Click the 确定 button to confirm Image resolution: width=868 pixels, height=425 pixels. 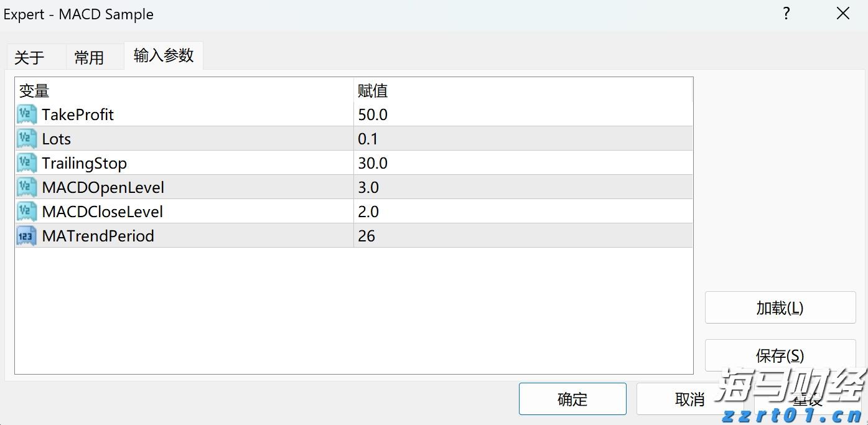(x=572, y=399)
